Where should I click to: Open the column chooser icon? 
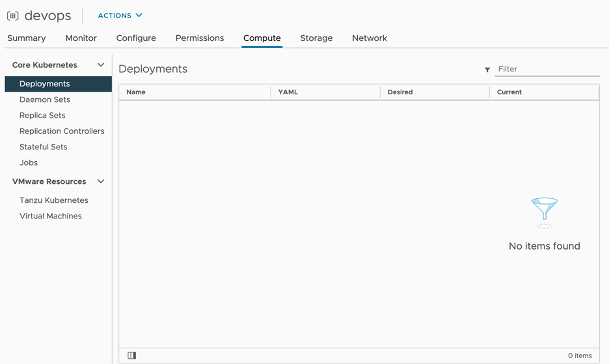[x=132, y=356]
